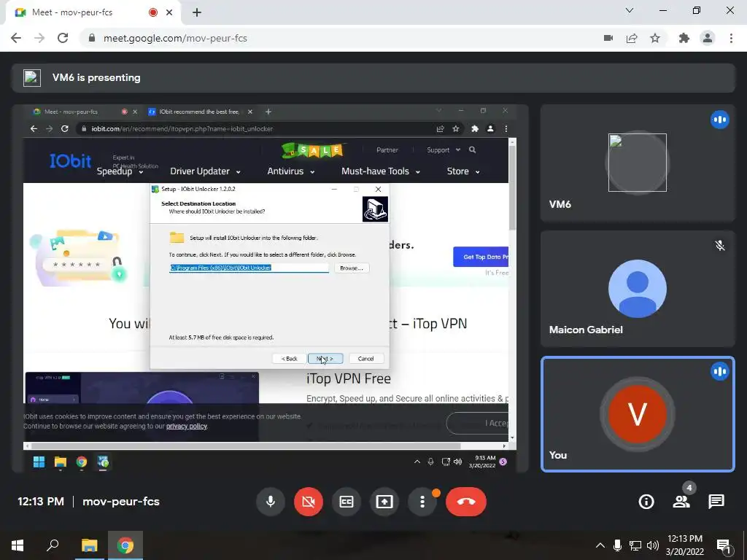Viewport: 747px width, 560px height.
Task: Expand the Store menu on IObit site
Action: 463,171
